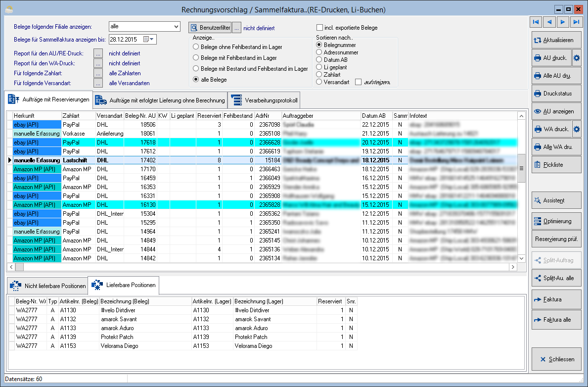Viewport: 588px width, 387px height.
Task: Jump to last record navigation arrow
Action: pyautogui.click(x=576, y=22)
